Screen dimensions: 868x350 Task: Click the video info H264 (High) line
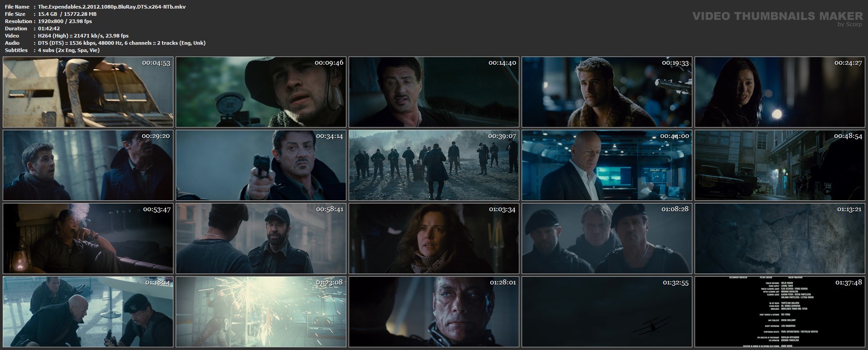click(83, 36)
